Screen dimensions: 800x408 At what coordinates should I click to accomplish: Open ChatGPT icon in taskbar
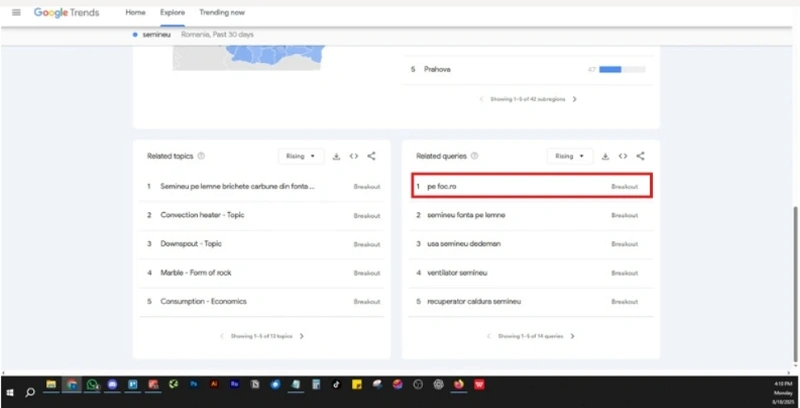click(438, 385)
